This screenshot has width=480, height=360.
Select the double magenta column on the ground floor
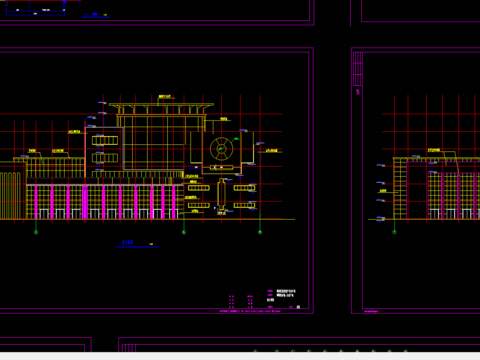click(x=85, y=202)
